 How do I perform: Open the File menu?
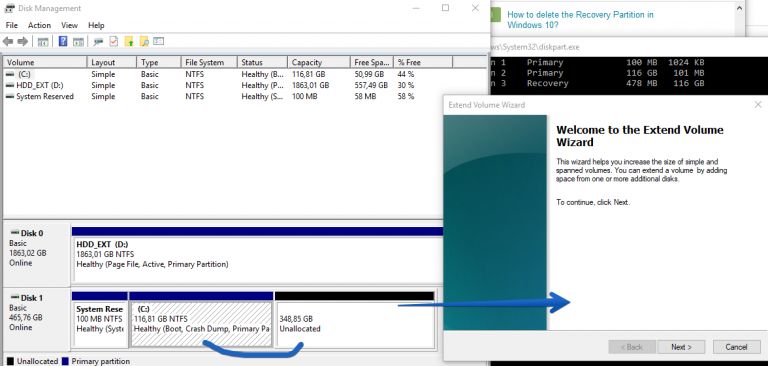coord(12,25)
